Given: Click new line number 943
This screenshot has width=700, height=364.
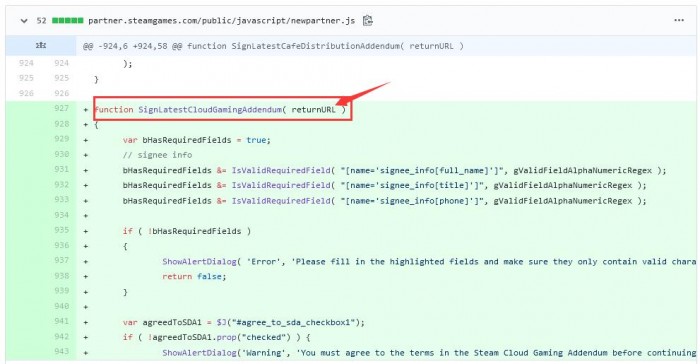Looking at the screenshot, I should pyautogui.click(x=62, y=351).
